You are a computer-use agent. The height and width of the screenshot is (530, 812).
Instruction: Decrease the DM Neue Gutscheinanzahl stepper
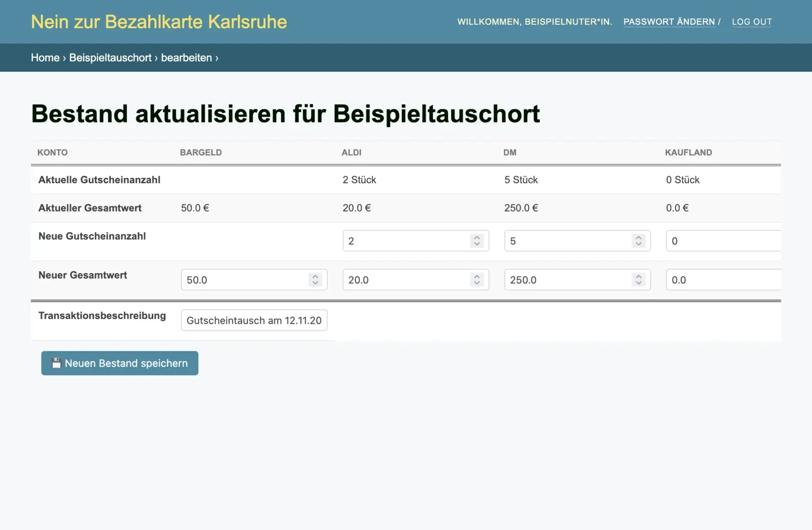pos(639,244)
